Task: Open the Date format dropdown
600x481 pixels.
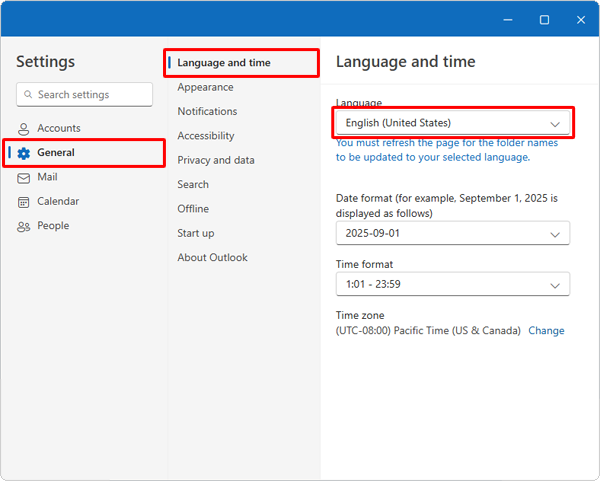Action: click(453, 233)
